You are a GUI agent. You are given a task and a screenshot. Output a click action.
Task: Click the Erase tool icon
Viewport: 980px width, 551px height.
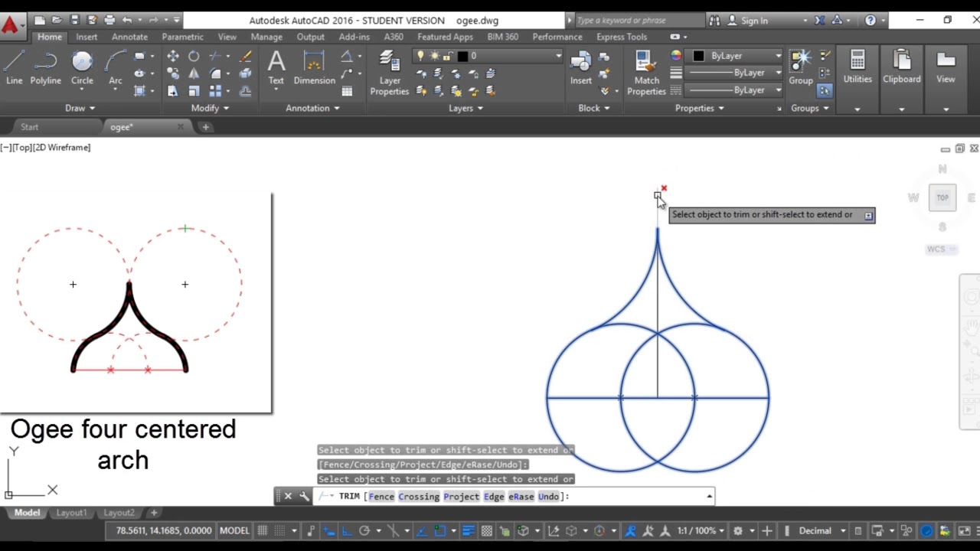coord(246,56)
